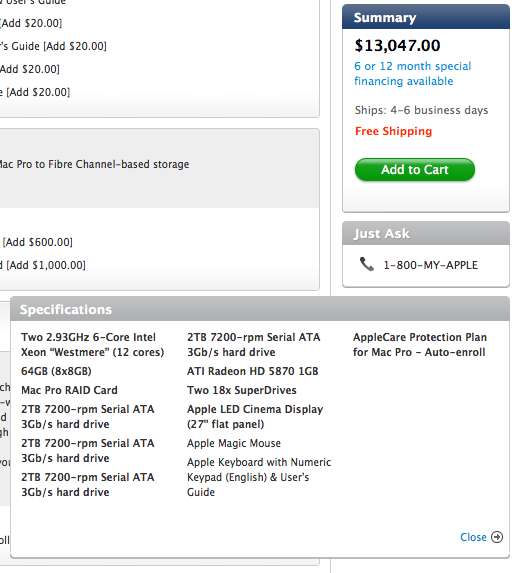Click the Fibre Channel-based storage description text
Screen dimensions: 526x573
[94, 164]
